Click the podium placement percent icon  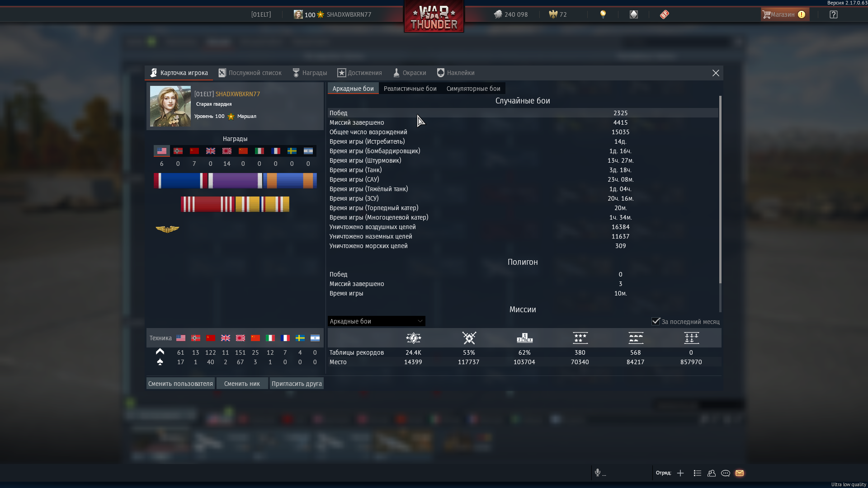coord(524,338)
